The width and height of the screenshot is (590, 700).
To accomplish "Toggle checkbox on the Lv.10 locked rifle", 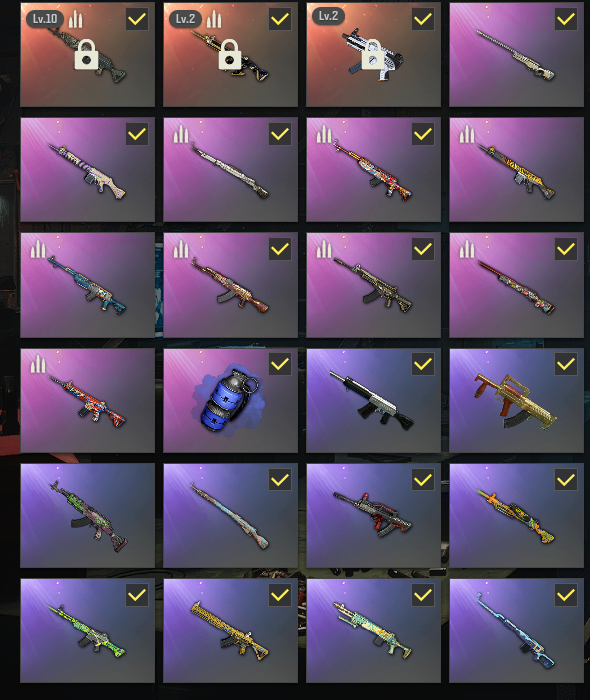I will click(x=137, y=19).
